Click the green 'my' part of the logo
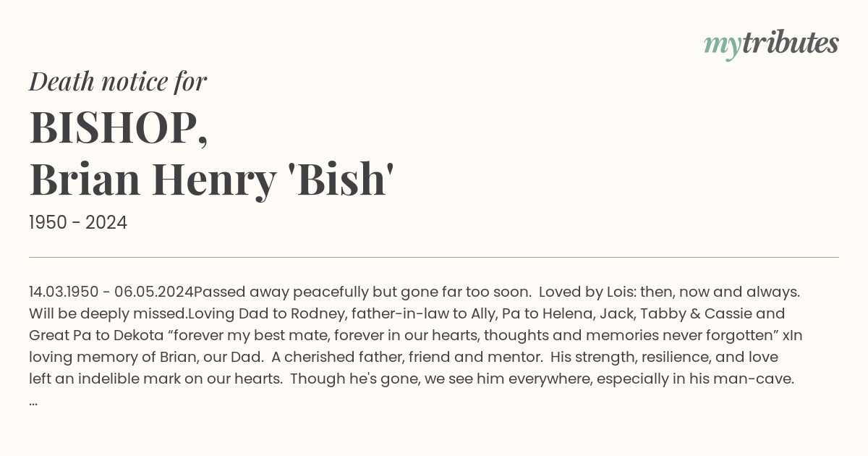Viewport: 868px width, 456px height. click(723, 46)
